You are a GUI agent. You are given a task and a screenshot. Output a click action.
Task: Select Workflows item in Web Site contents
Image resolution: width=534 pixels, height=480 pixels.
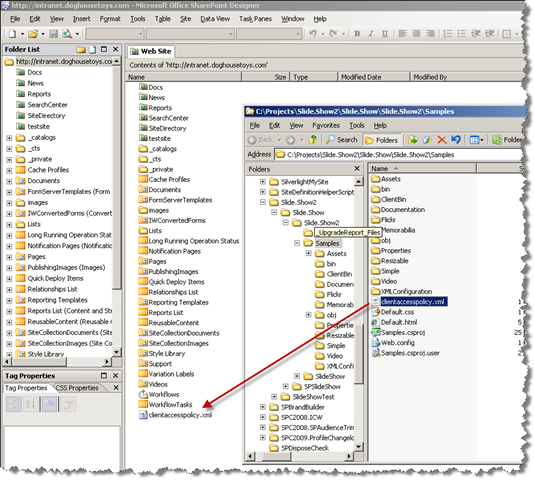tap(159, 394)
